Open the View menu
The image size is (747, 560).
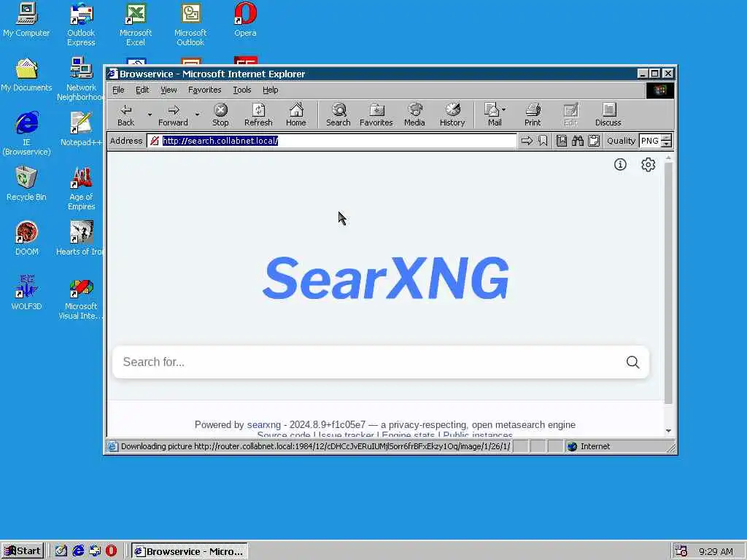click(x=169, y=90)
